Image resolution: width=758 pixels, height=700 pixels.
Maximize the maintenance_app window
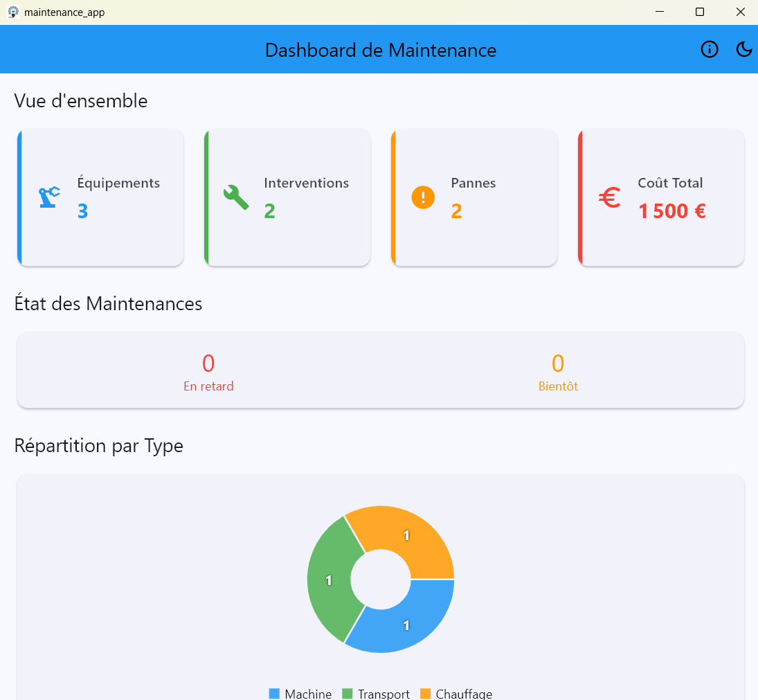(x=700, y=12)
